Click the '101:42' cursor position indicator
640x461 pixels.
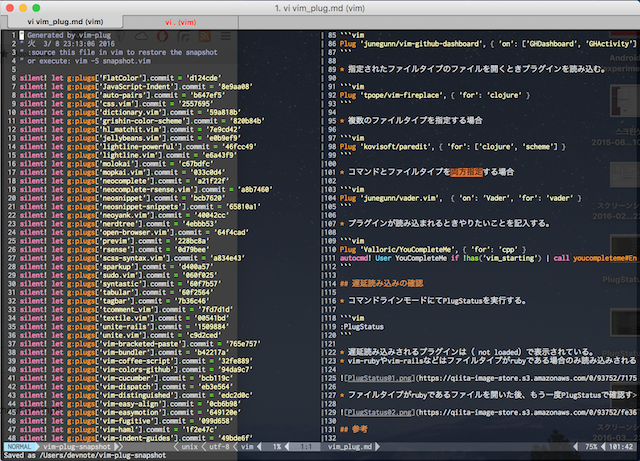click(x=620, y=447)
